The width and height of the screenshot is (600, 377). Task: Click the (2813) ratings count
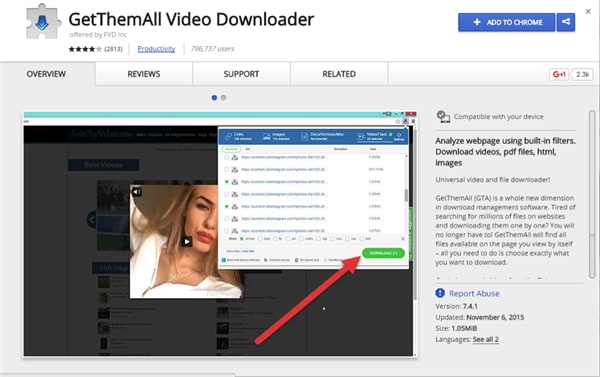[113, 49]
